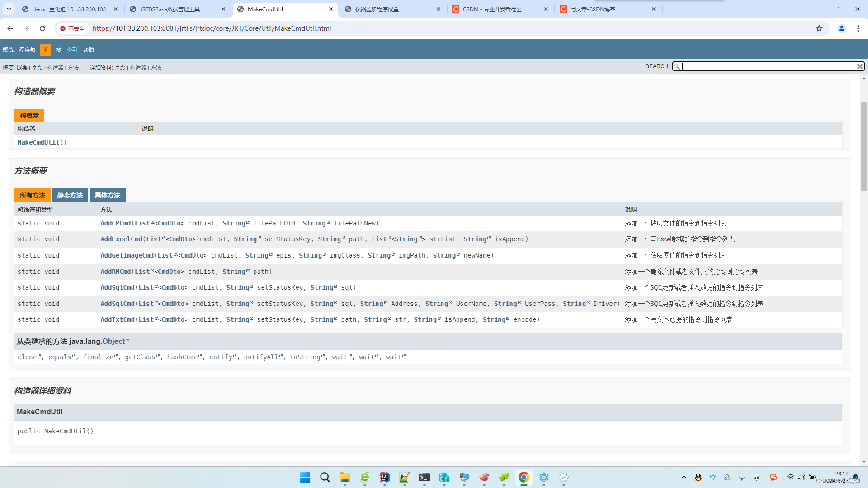Screen dimensions: 868x488
Task: Open Windows taskbar search
Action: 325,477
